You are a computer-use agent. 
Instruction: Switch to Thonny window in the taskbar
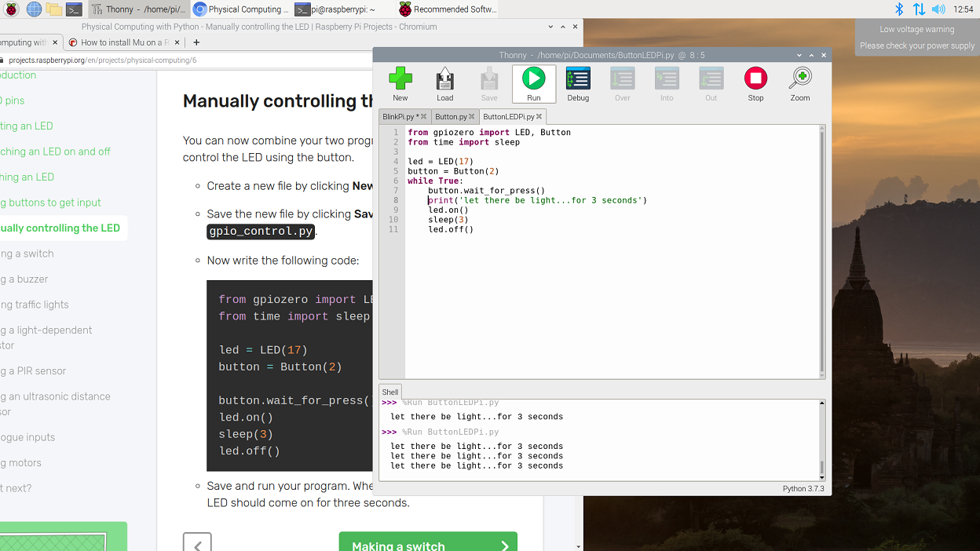point(138,9)
